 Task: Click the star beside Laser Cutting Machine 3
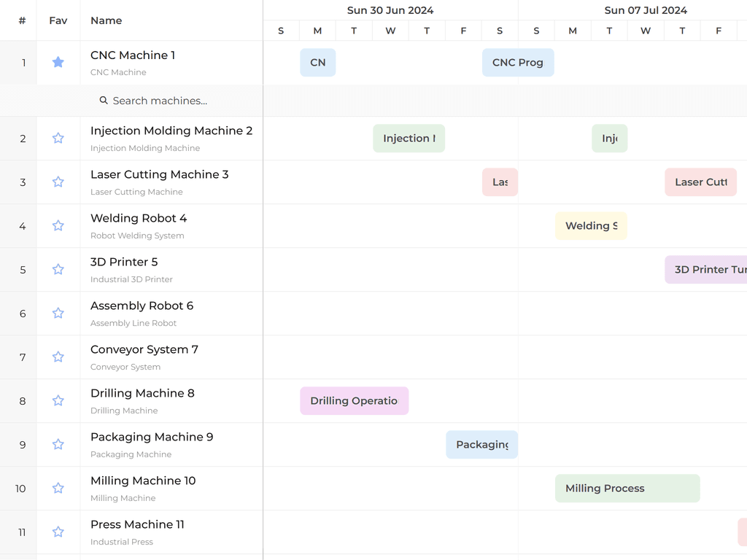click(58, 182)
